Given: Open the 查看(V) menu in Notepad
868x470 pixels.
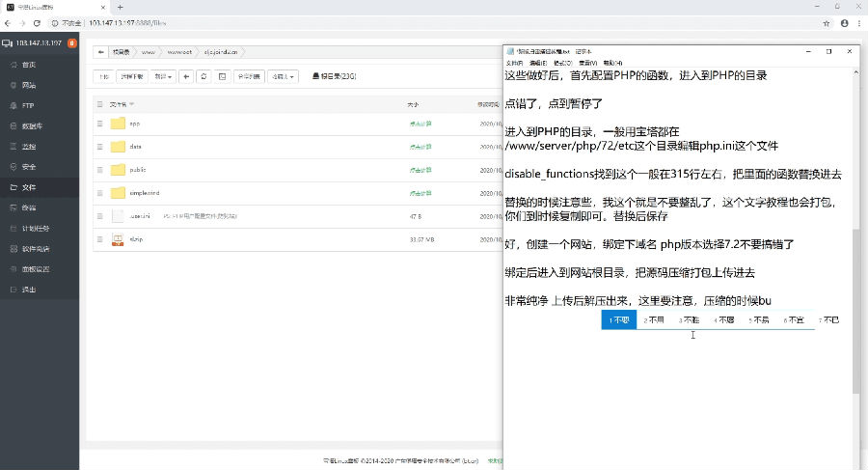Looking at the screenshot, I should (x=588, y=63).
